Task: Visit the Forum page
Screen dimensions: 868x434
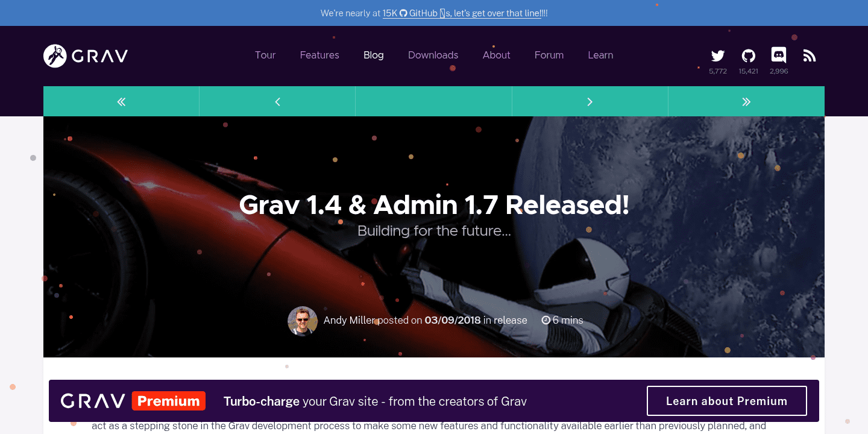Action: 549,55
